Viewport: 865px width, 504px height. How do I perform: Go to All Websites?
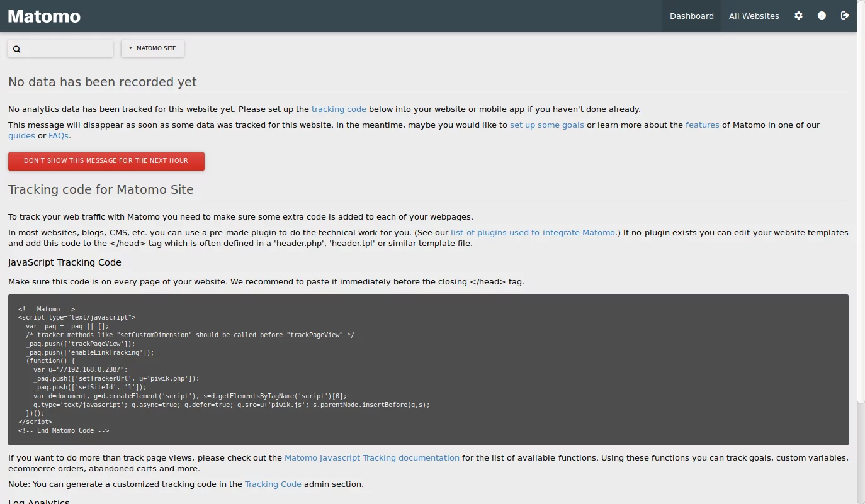pos(754,16)
